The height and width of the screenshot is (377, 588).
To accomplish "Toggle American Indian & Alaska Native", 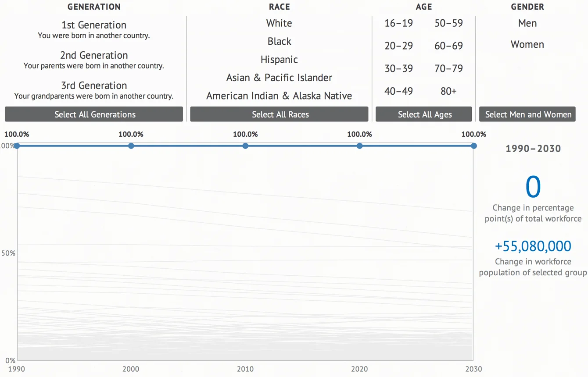I will 279,96.
